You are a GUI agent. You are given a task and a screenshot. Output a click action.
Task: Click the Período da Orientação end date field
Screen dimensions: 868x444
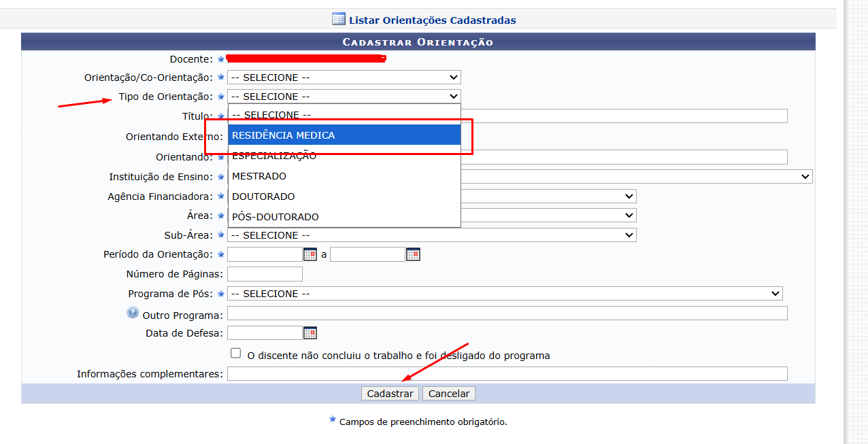point(367,254)
